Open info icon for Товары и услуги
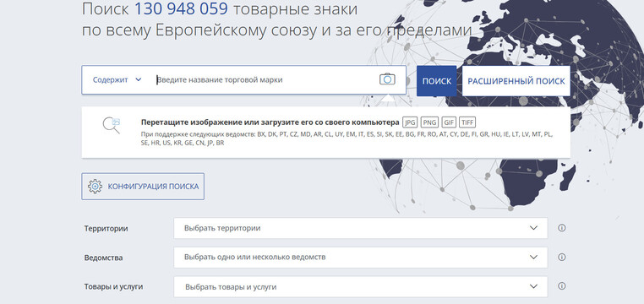The image size is (644, 304). (x=562, y=286)
